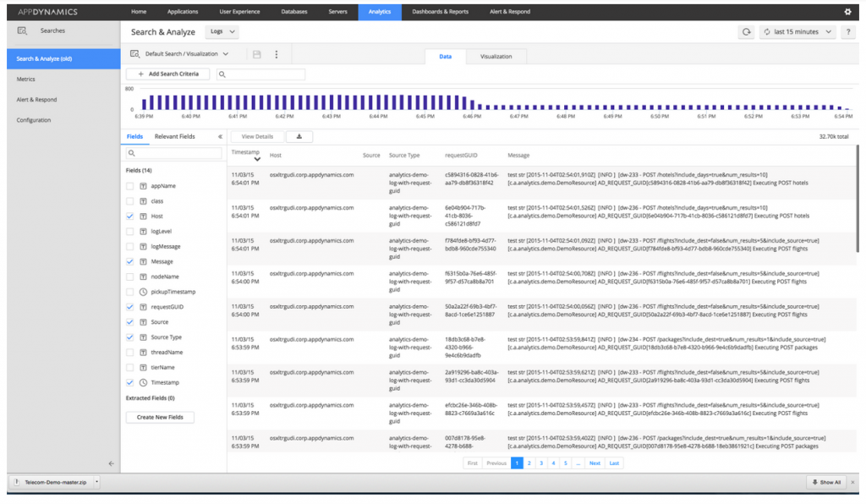
Task: Check the tierName field checkbox
Action: [x=129, y=367]
